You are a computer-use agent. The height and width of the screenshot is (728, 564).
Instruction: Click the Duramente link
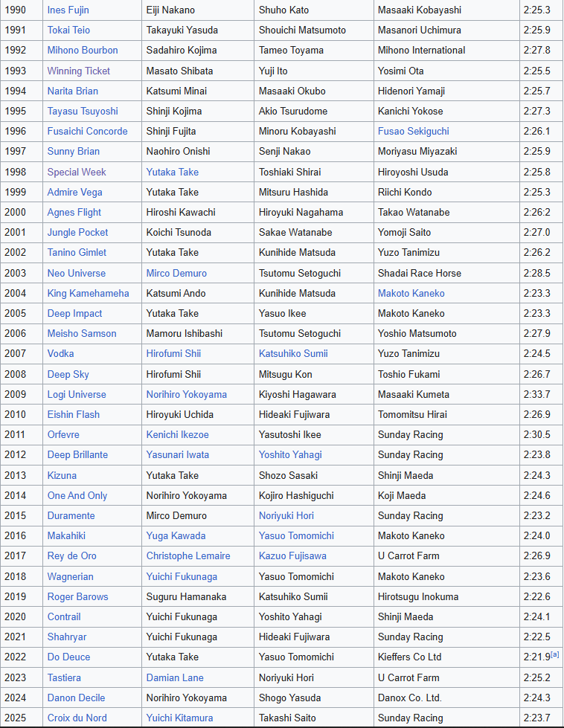point(71,515)
